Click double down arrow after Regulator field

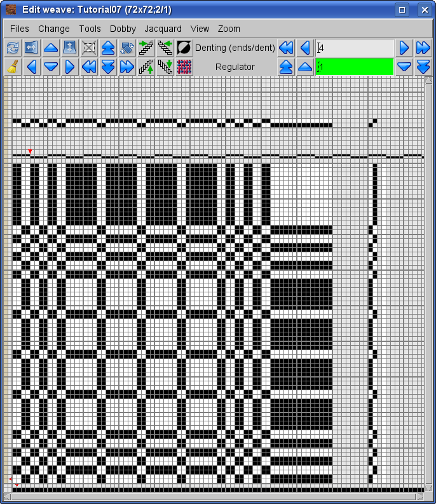coord(423,67)
